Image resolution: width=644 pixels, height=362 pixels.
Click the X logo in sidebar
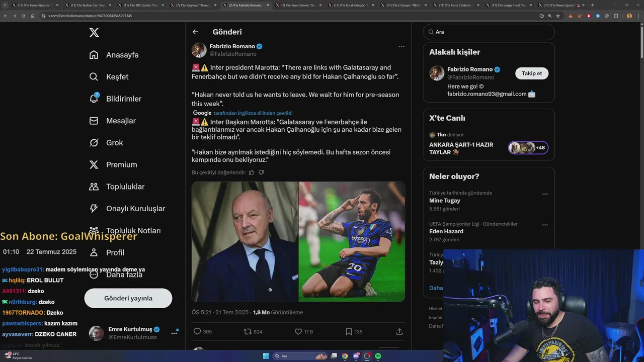point(94,33)
